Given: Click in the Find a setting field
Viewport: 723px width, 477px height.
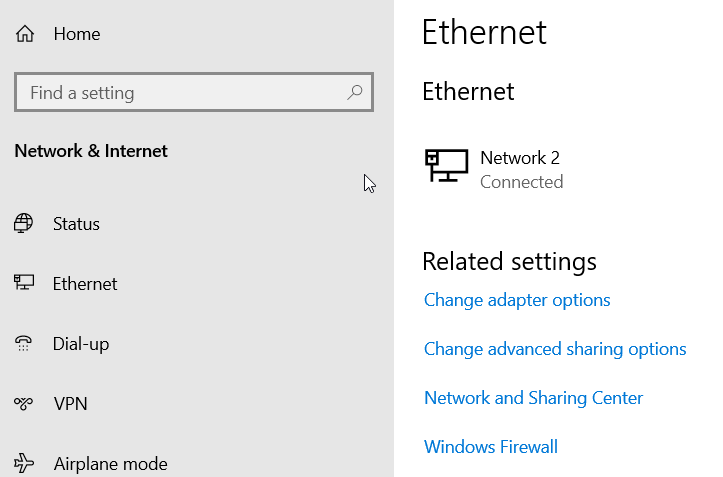Looking at the screenshot, I should (x=180, y=93).
